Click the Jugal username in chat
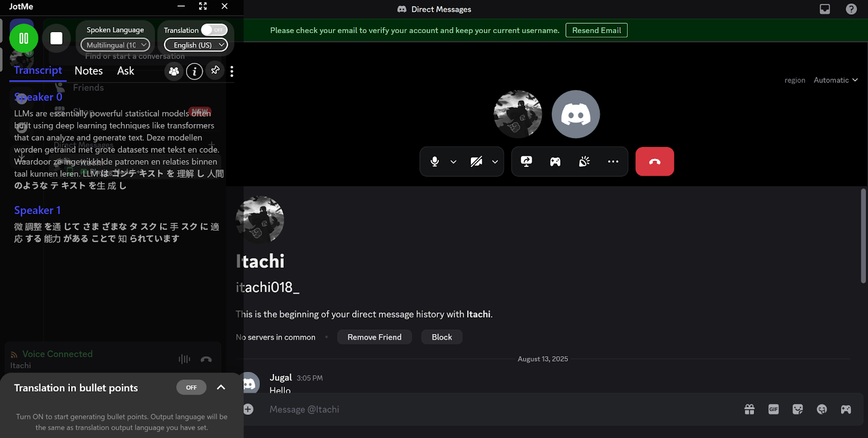Image resolution: width=868 pixels, height=438 pixels. [280, 377]
